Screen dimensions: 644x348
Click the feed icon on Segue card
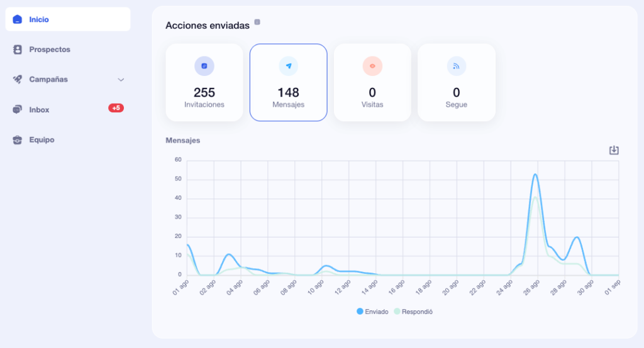(x=457, y=66)
